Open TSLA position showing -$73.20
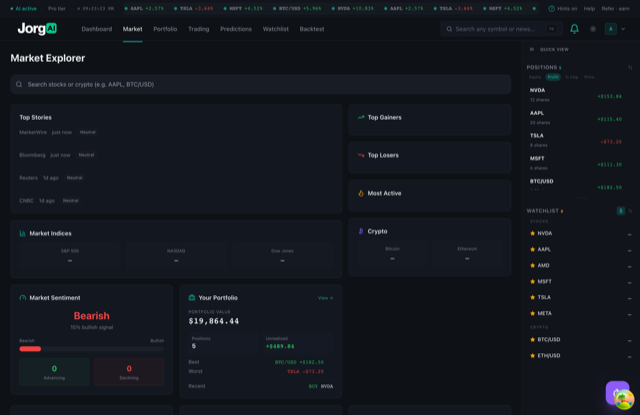The width and height of the screenshot is (640, 415). click(x=578, y=140)
